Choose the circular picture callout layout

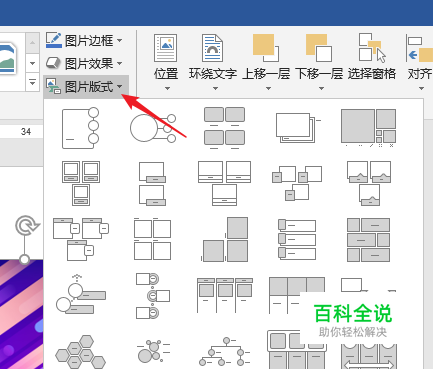(x=153, y=128)
